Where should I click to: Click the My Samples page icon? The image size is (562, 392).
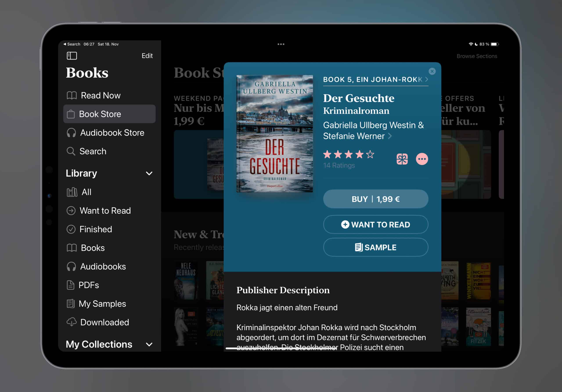(x=70, y=304)
